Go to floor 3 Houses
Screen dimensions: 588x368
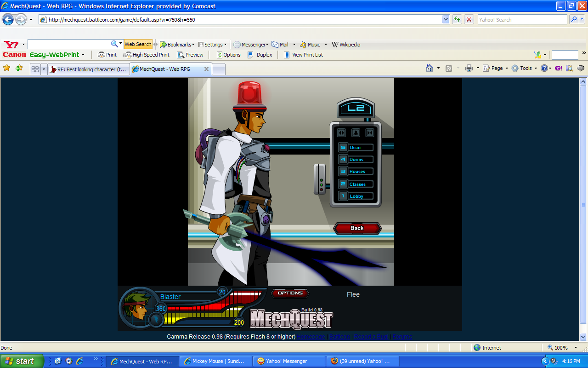(356, 171)
